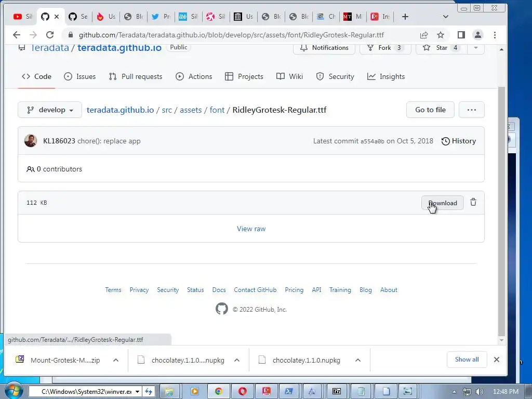Open the Contact GitHub footer link
The width and height of the screenshot is (532, 399).
coord(255,290)
